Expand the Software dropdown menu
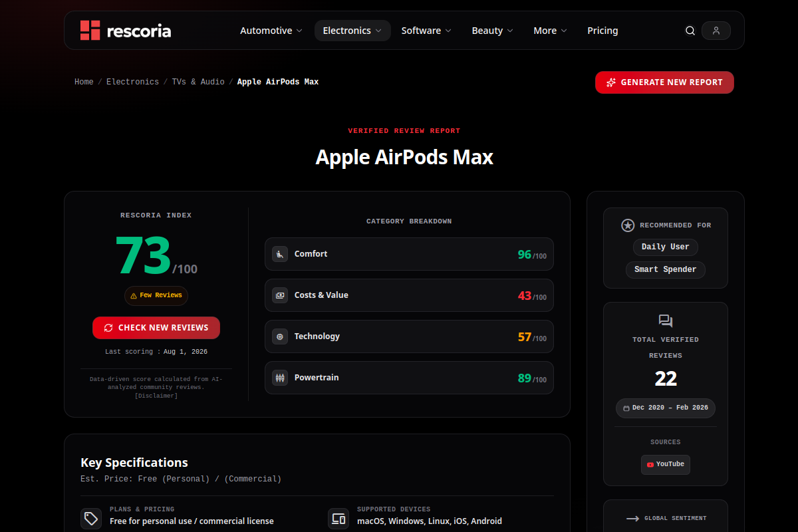798x532 pixels. [426, 31]
